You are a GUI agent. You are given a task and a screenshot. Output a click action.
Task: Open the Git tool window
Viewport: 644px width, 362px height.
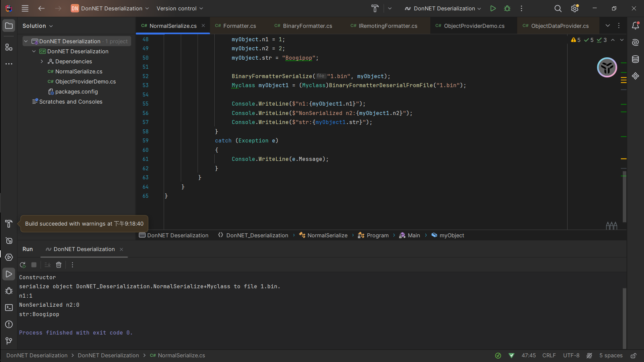pyautogui.click(x=9, y=341)
